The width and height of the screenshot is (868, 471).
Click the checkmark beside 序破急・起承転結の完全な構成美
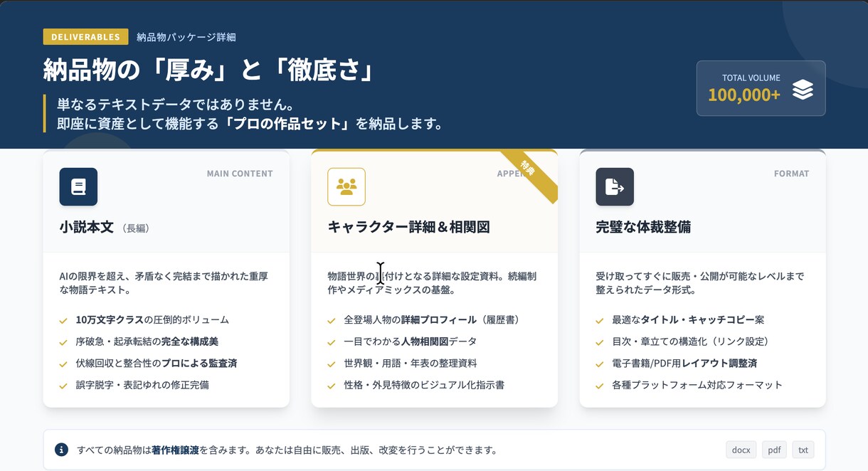click(x=63, y=342)
